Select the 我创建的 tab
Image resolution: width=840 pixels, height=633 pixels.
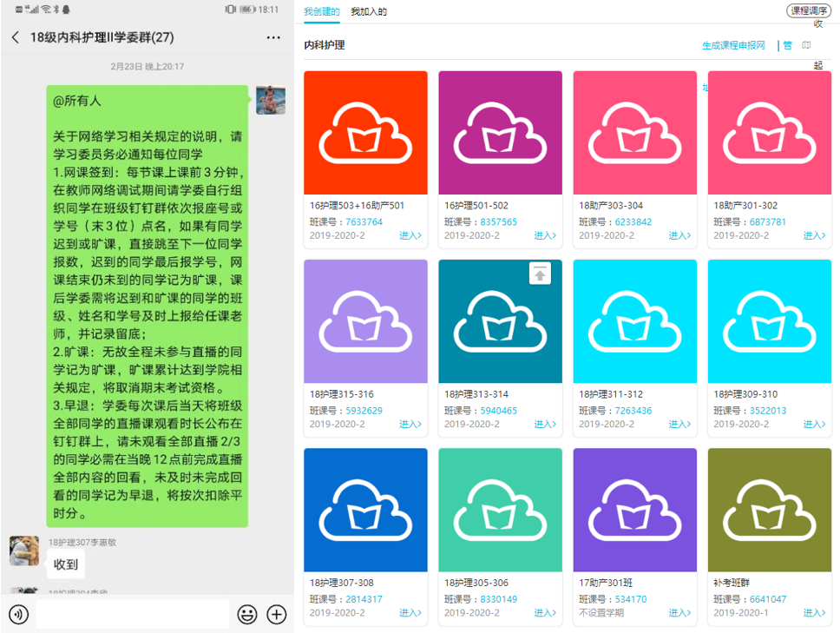[321, 12]
